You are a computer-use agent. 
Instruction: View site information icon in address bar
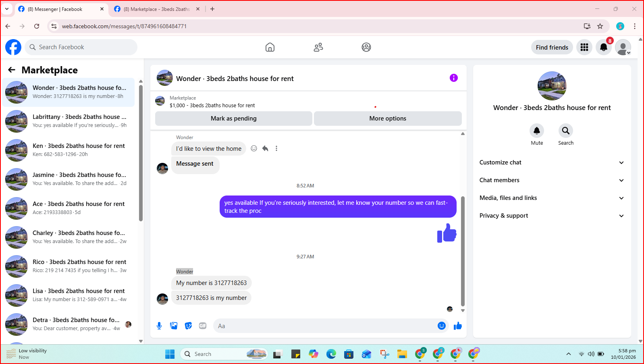click(x=54, y=26)
